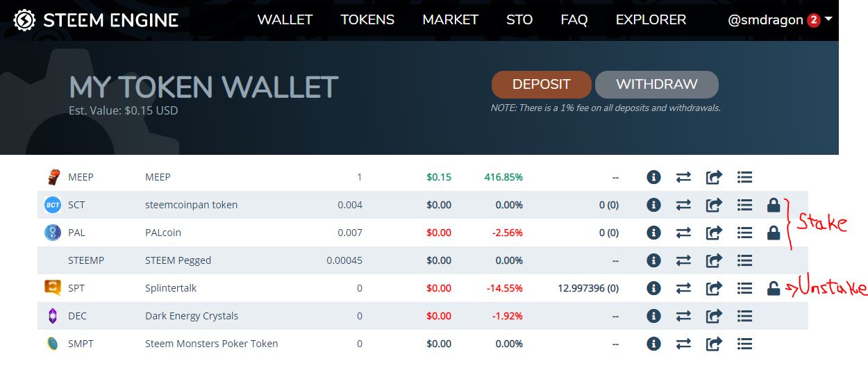Send PAL tokens via share icon
The height and width of the screenshot is (377, 868).
714,233
